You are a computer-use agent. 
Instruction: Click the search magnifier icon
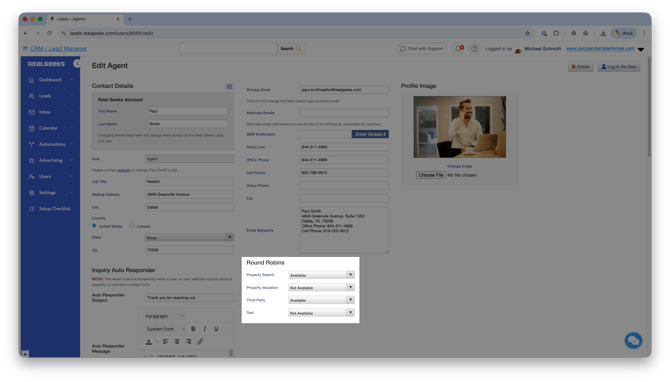click(x=299, y=49)
